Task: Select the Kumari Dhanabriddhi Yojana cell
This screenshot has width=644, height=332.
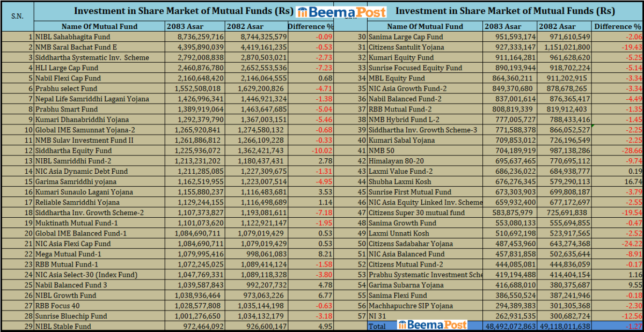Action: point(99,120)
